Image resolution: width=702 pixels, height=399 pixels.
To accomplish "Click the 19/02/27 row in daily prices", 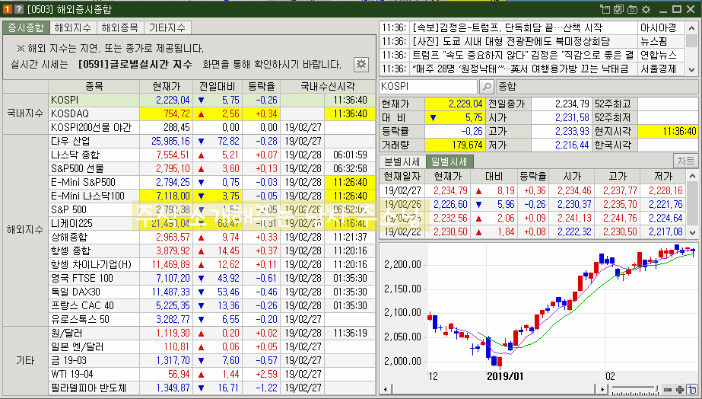I will pyautogui.click(x=533, y=191).
